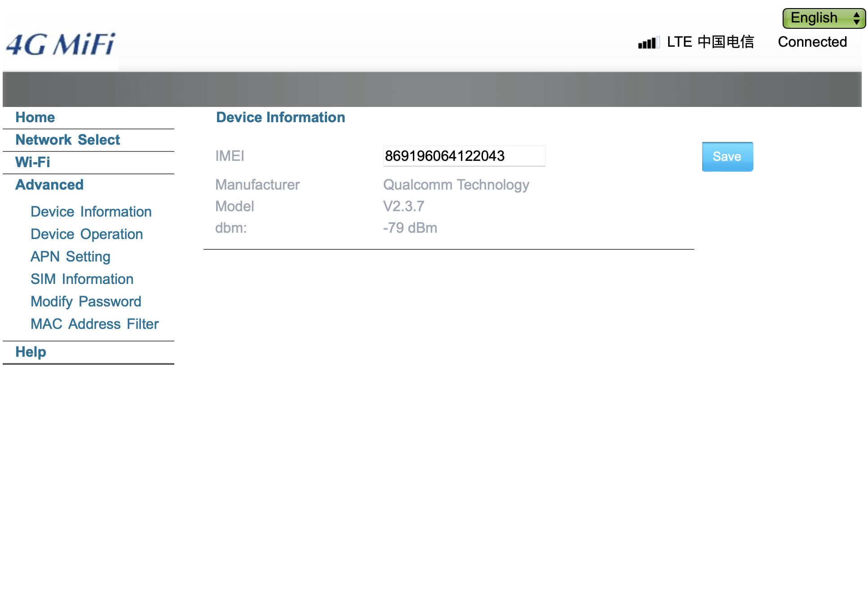Viewport: 868px width, 594px height.
Task: Open the English language dropdown
Action: pyautogui.click(x=824, y=18)
